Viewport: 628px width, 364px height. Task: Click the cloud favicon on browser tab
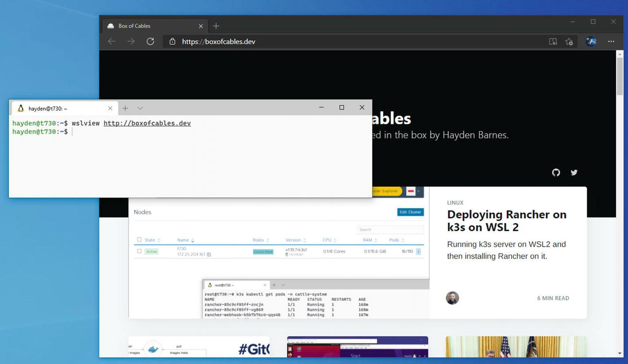pyautogui.click(x=111, y=26)
